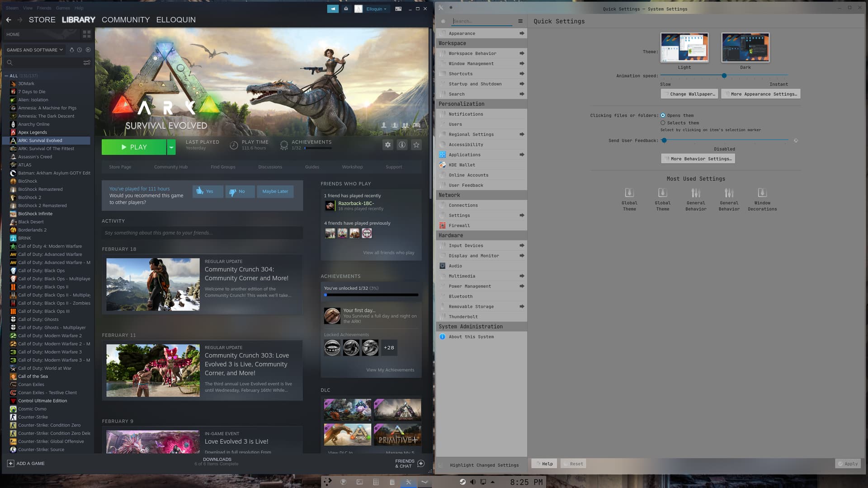Viewport: 868px width, 488px height.
Task: Open volume control in system tray
Action: [x=473, y=482]
